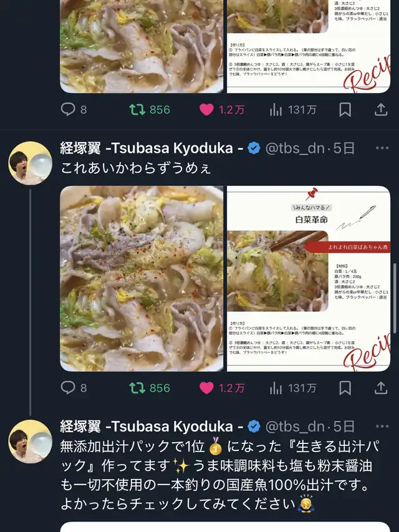Screen dimensions: 399x532
Task: Open profile avatar of middle tweet
Action: pos(30,163)
